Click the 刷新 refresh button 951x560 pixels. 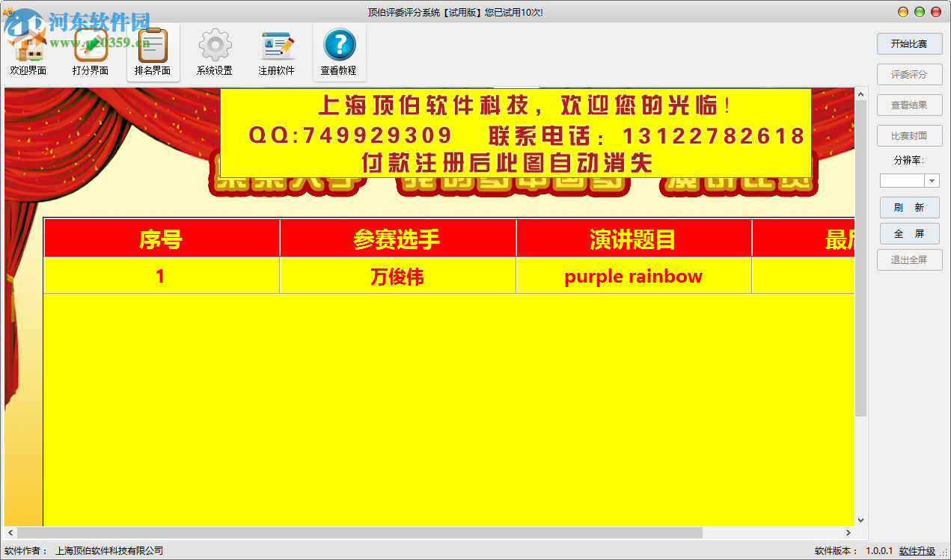pyautogui.click(x=909, y=207)
